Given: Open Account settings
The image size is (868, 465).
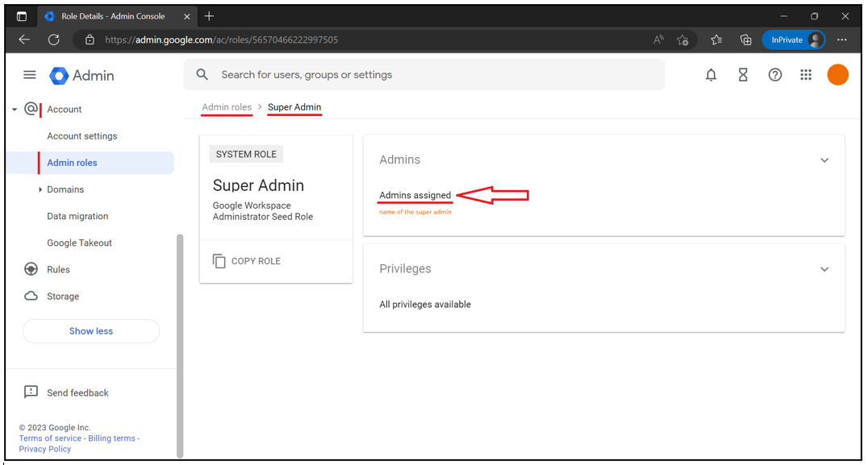Looking at the screenshot, I should 82,136.
